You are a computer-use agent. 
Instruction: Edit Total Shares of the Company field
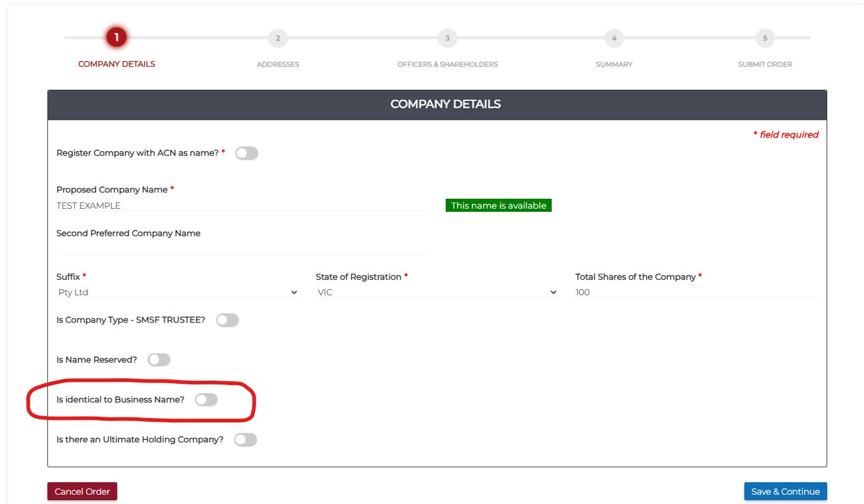pos(696,292)
